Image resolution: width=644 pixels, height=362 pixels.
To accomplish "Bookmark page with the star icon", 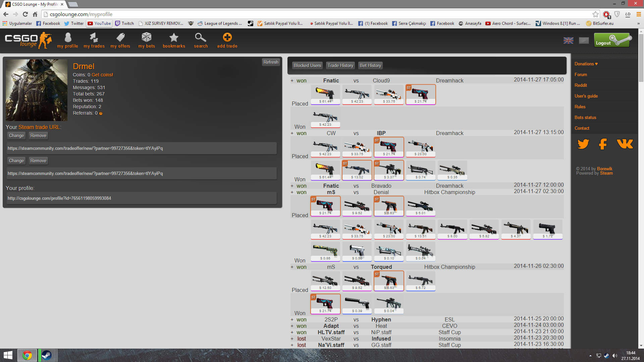I will pyautogui.click(x=595, y=14).
